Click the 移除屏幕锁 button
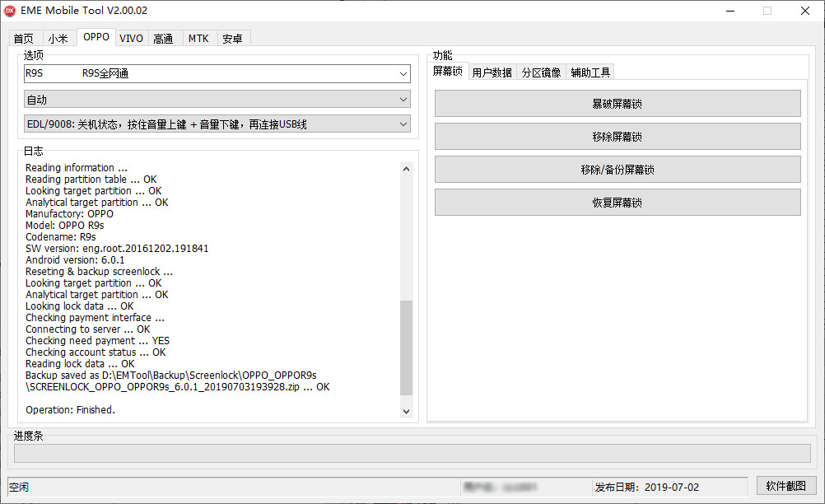Screen dimensions: 825x504 pos(618,137)
